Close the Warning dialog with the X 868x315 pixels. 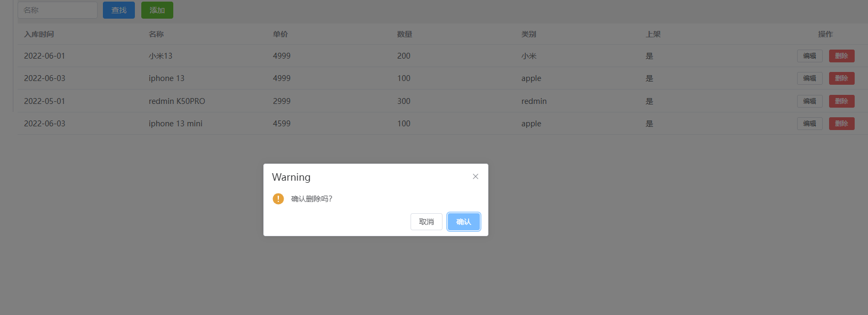475,176
